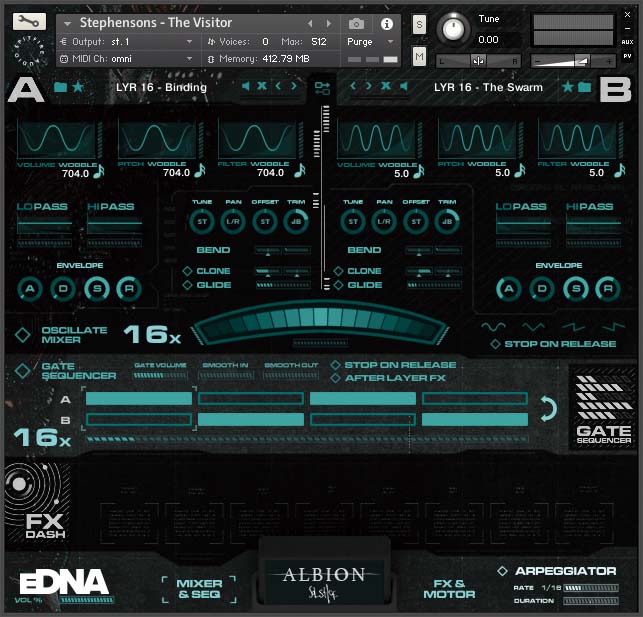Switch to FX & Motor page
The height and width of the screenshot is (617, 643).
tap(449, 589)
